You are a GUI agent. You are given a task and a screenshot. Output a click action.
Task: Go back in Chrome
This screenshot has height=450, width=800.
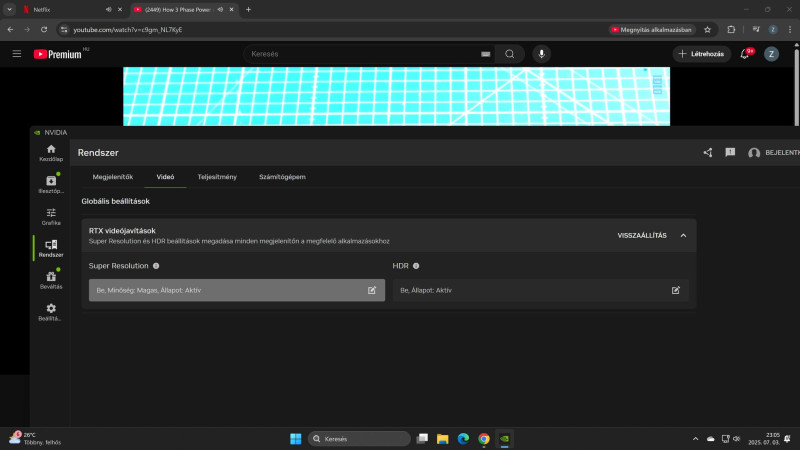(10, 30)
